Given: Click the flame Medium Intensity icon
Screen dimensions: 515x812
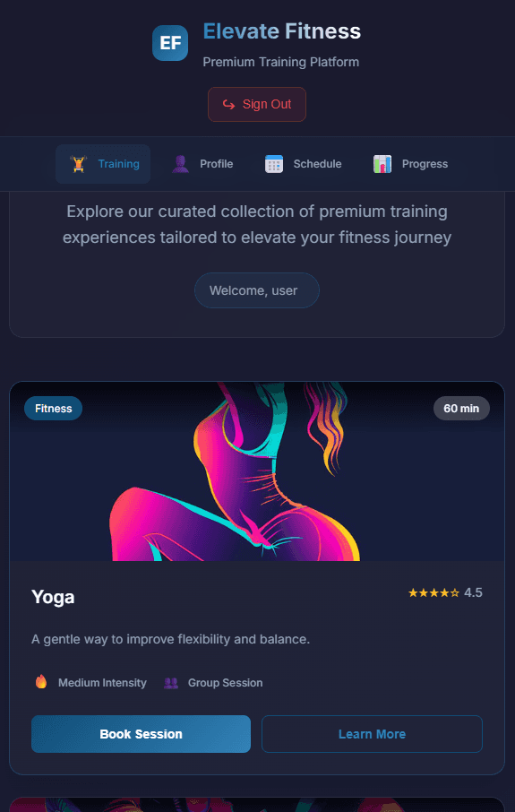Looking at the screenshot, I should point(41,681).
